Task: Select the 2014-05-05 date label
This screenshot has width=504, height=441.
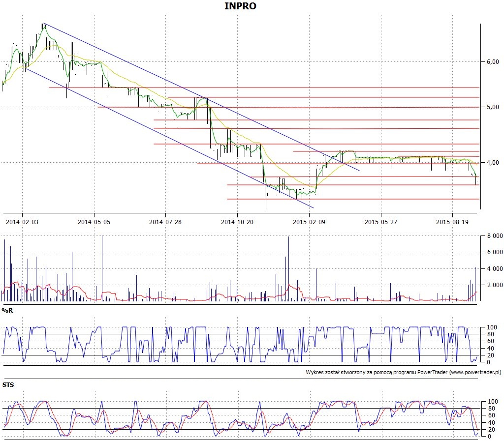Action: coord(94,222)
